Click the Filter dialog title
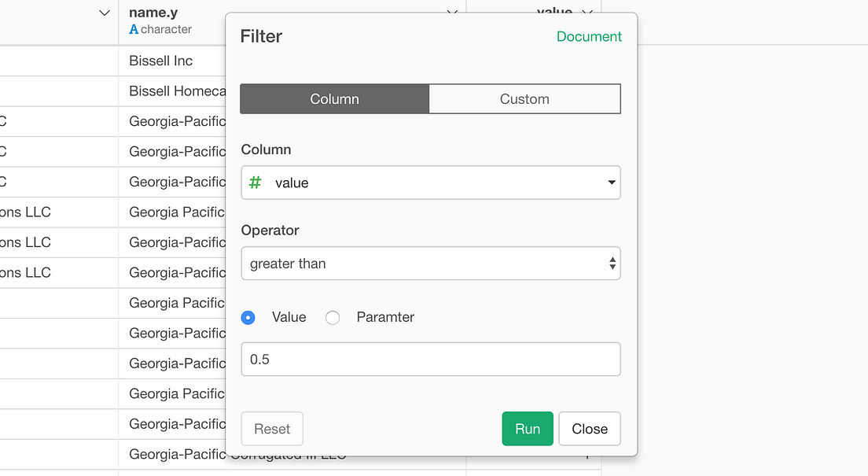This screenshot has height=476, width=868. tap(261, 36)
